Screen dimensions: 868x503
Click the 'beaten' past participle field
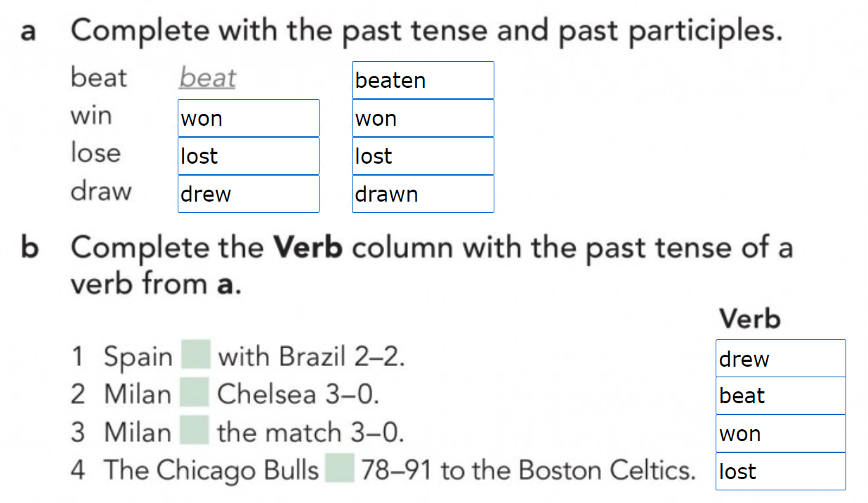pos(423,80)
